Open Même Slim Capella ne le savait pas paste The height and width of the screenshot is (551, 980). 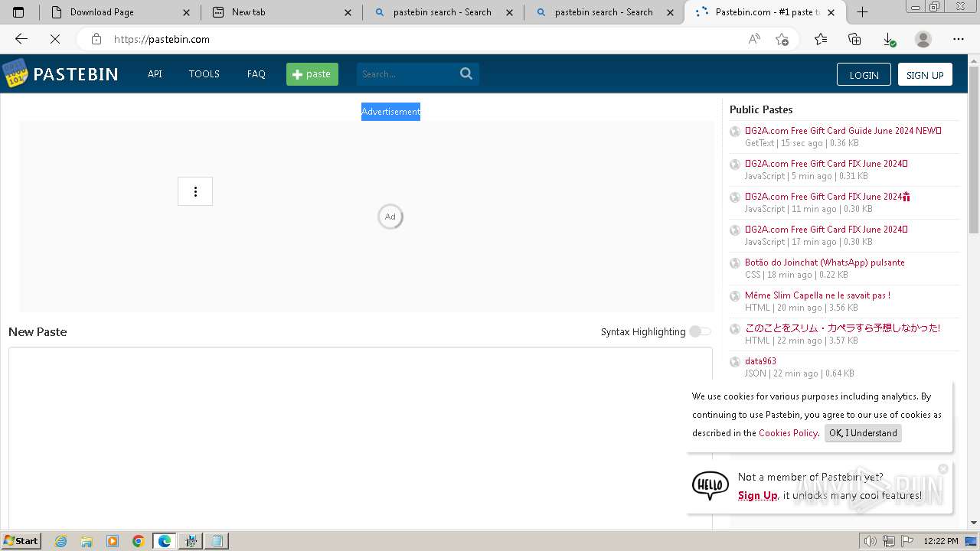818,295
